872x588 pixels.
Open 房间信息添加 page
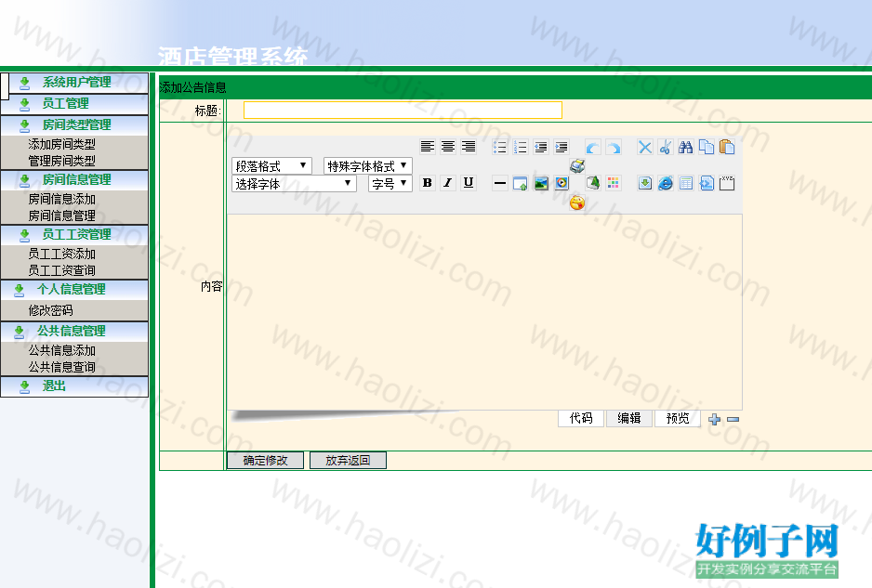pos(61,199)
